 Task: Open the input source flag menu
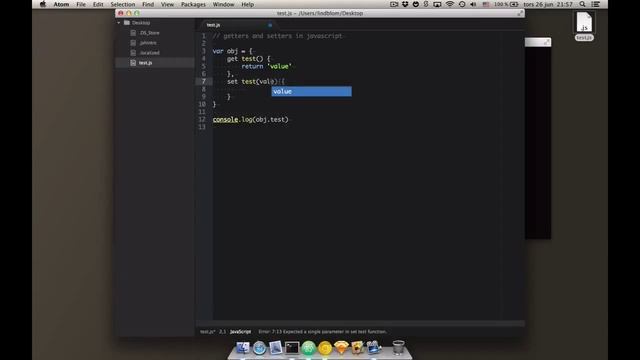[486, 4]
